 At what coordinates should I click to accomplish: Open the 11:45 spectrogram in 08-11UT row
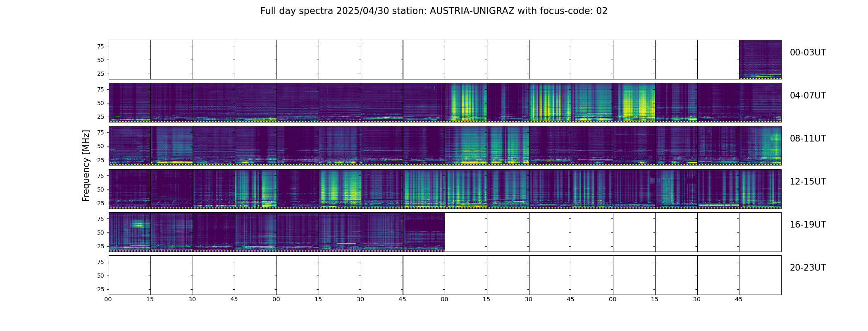click(760, 146)
